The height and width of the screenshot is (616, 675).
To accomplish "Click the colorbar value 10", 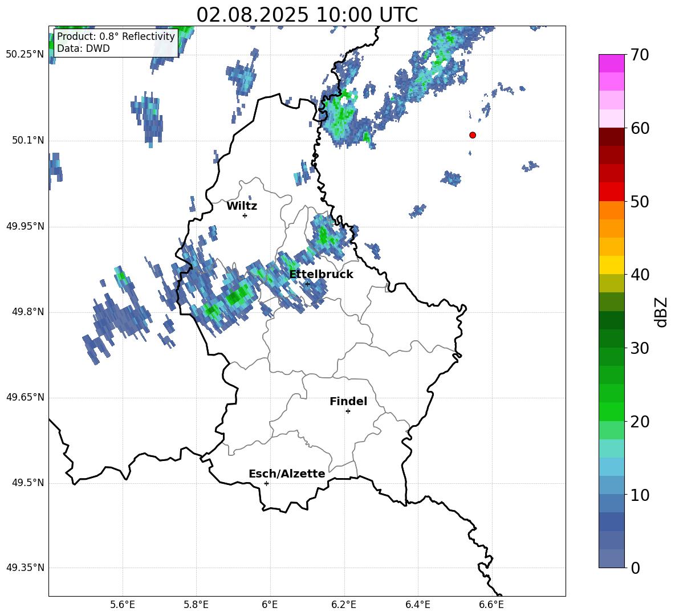I will [640, 495].
